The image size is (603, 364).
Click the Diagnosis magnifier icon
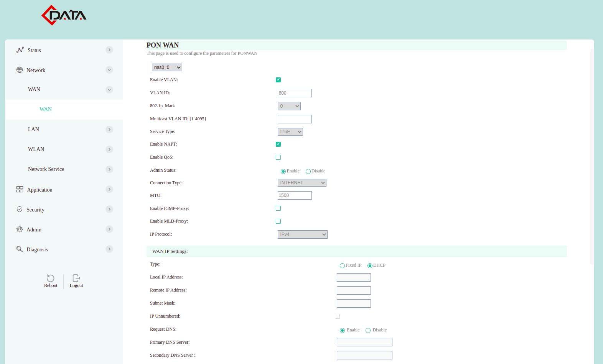(x=20, y=249)
